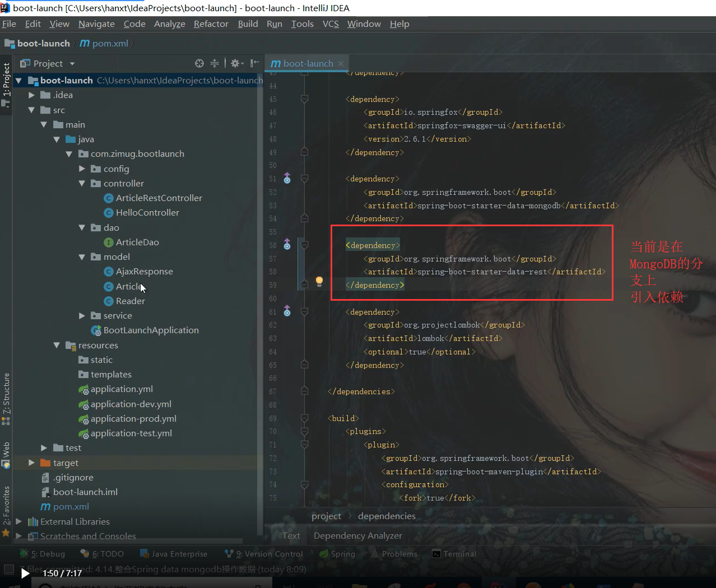Image resolution: width=716 pixels, height=588 pixels.
Task: Toggle the 1: Project side tab
Action: point(6,85)
